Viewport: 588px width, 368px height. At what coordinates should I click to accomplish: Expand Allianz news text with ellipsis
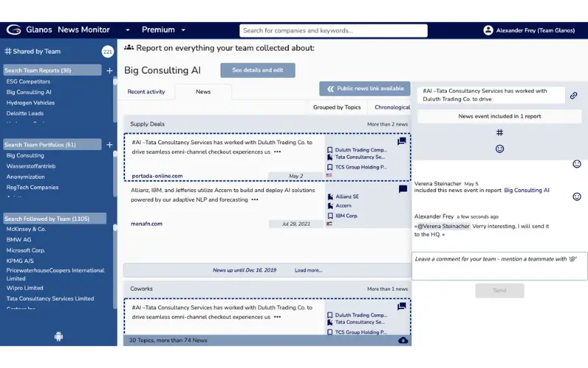(254, 199)
